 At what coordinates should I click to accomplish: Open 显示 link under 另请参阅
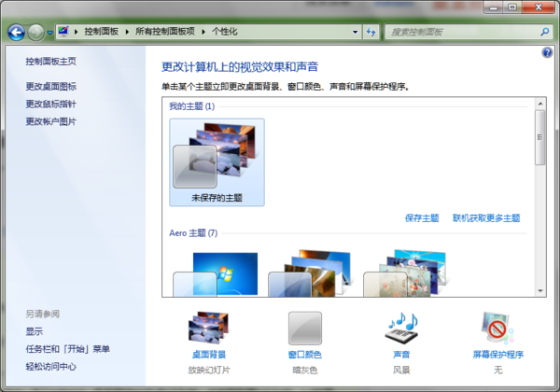(x=34, y=331)
